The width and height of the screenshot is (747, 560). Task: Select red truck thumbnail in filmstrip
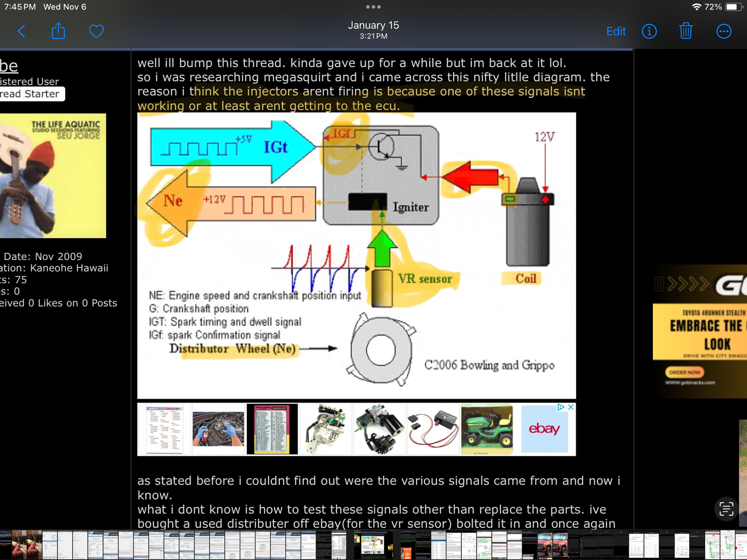545,545
